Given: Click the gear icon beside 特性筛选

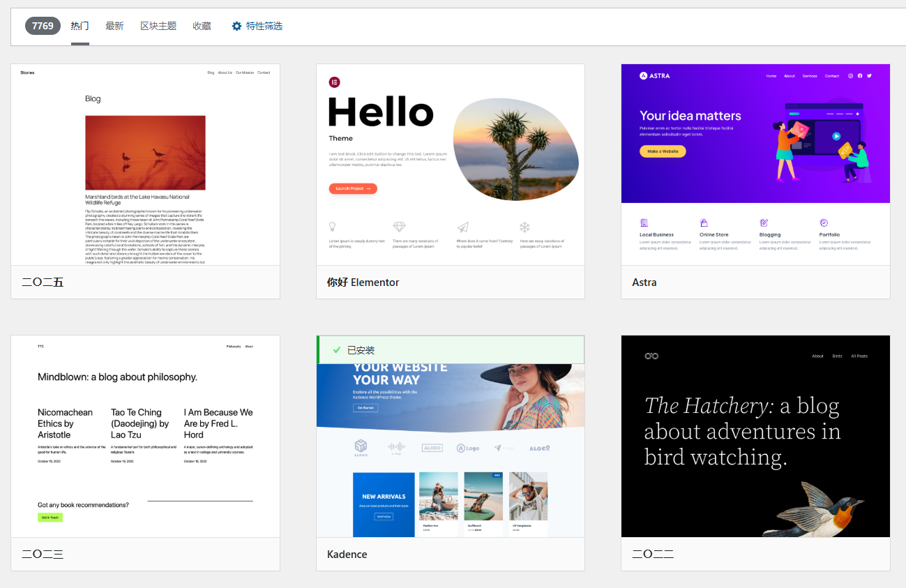Looking at the screenshot, I should point(237,26).
